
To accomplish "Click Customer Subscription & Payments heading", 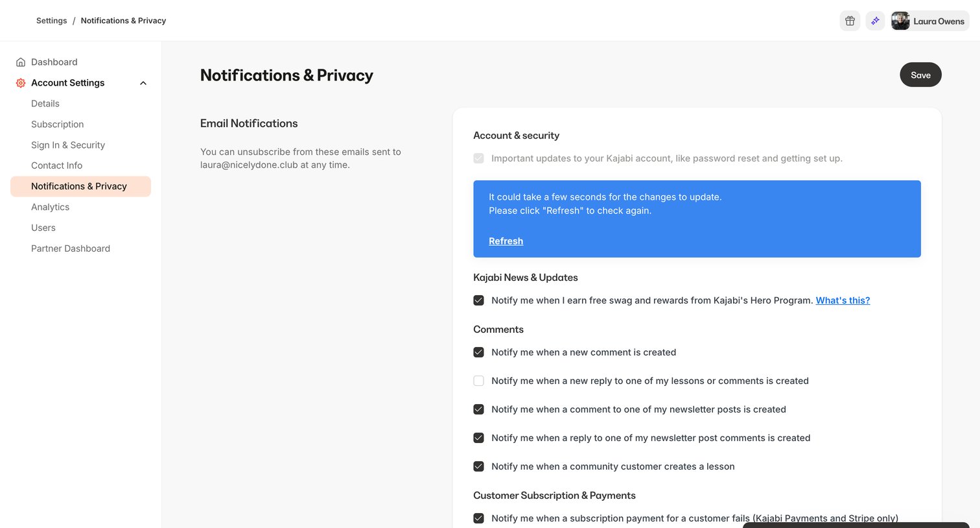I will [554, 496].
